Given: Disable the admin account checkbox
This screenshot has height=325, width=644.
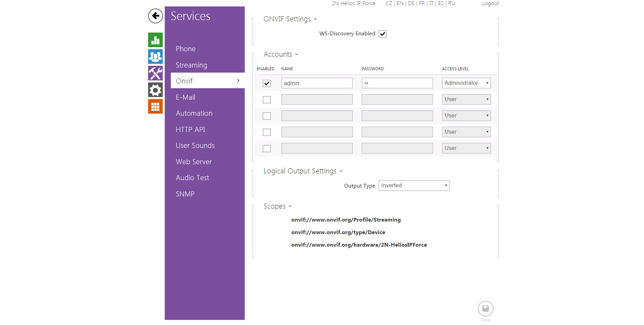Looking at the screenshot, I should [x=267, y=83].
